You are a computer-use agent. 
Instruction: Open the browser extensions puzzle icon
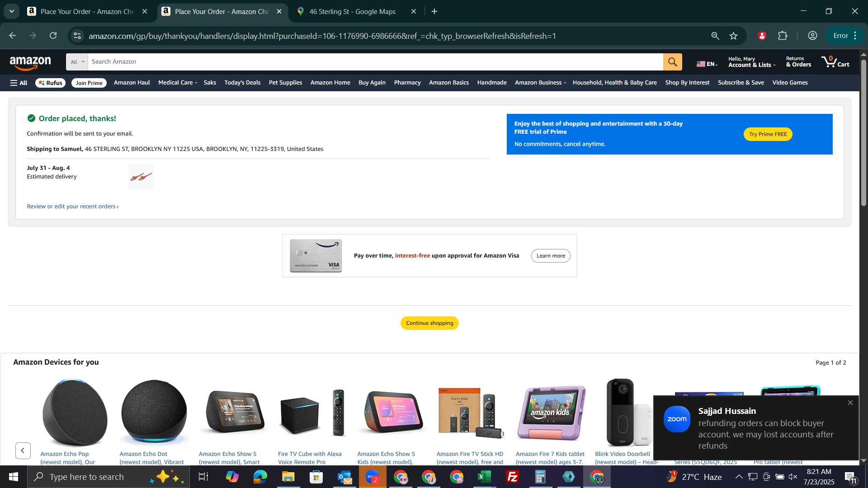tap(783, 36)
